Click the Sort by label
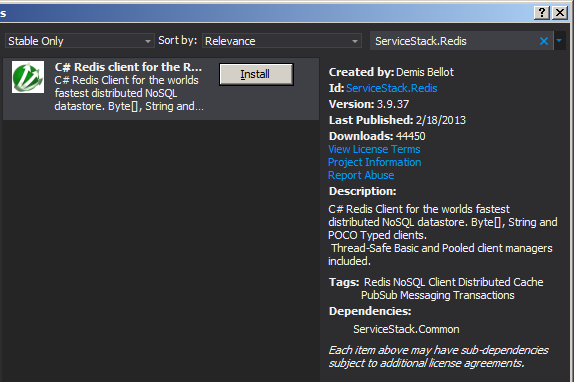This screenshot has height=382, width=574. tap(178, 40)
